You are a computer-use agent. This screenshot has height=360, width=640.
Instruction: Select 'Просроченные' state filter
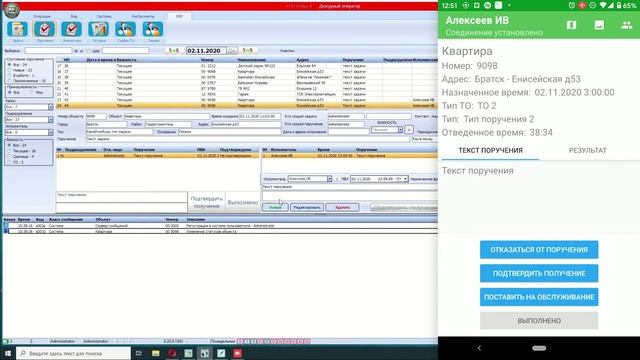coord(9,81)
